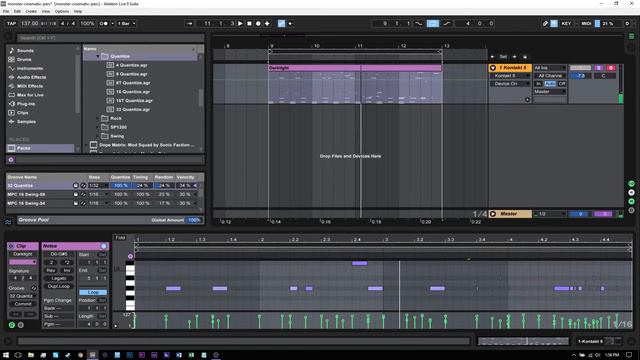Select Sounds category in browser
Image resolution: width=640 pixels, height=360 pixels.
click(25, 51)
